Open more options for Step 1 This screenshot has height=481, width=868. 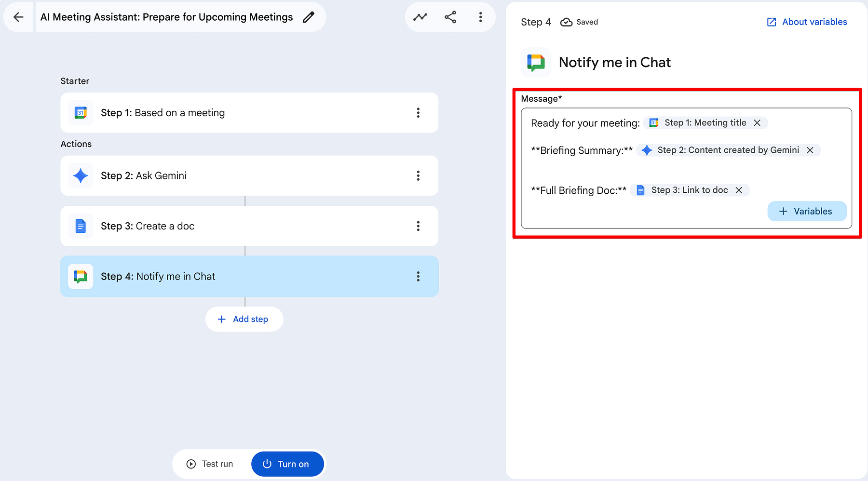coord(418,113)
